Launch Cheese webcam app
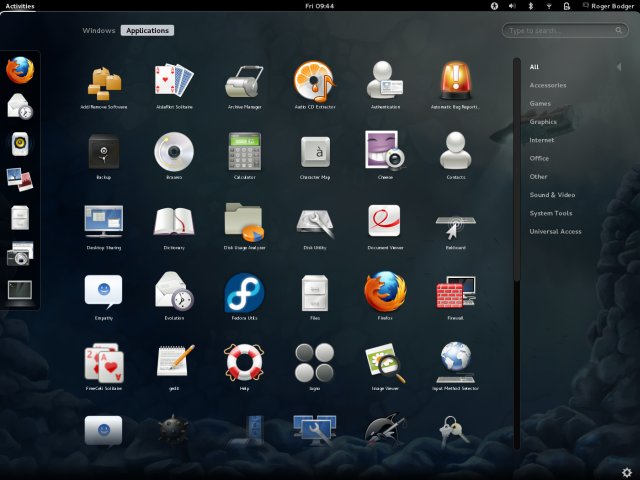Image resolution: width=640 pixels, height=480 pixels. coord(385,155)
